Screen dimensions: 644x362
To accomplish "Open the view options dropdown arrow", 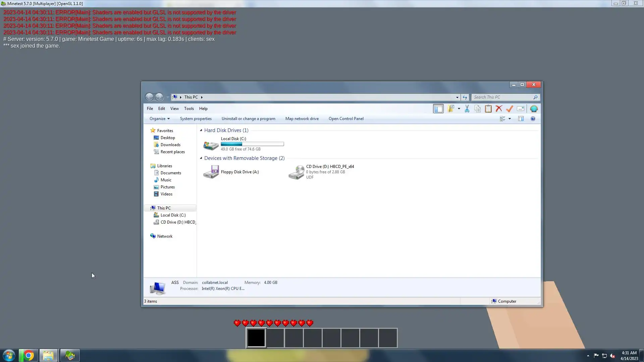I will tap(509, 119).
